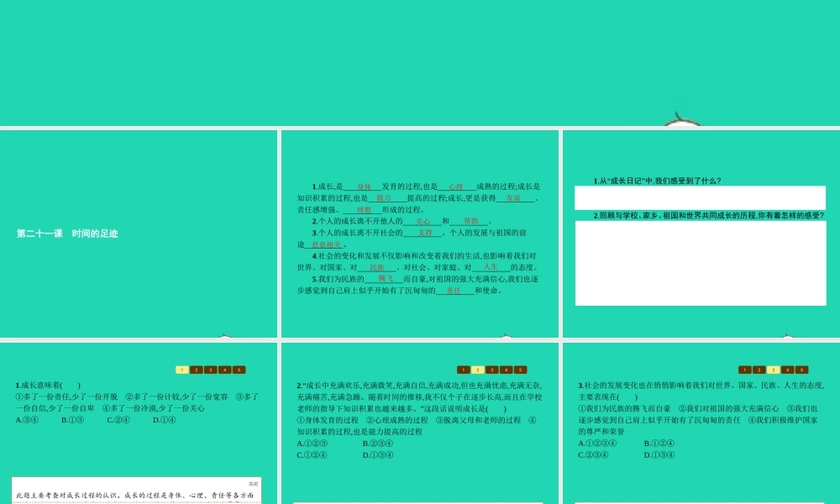Viewport: 840px width, 504px height.
Task: Choose option C.①②④ in question 2
Action: coord(312,455)
